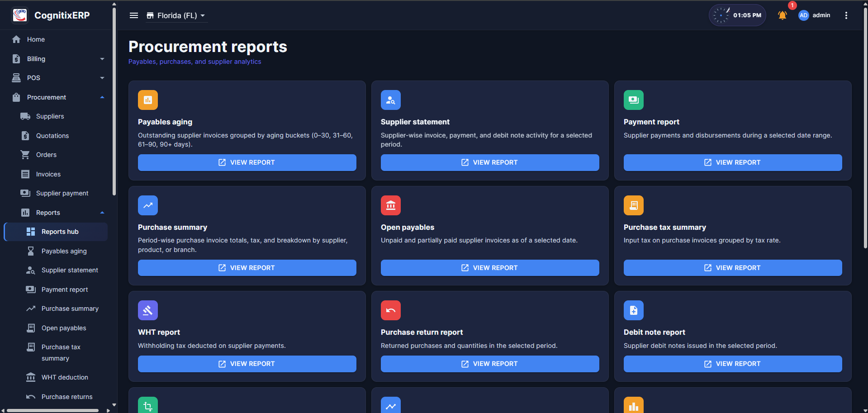Image resolution: width=868 pixels, height=413 pixels.
Task: Click the CognitixERP logo icon
Action: point(20,15)
